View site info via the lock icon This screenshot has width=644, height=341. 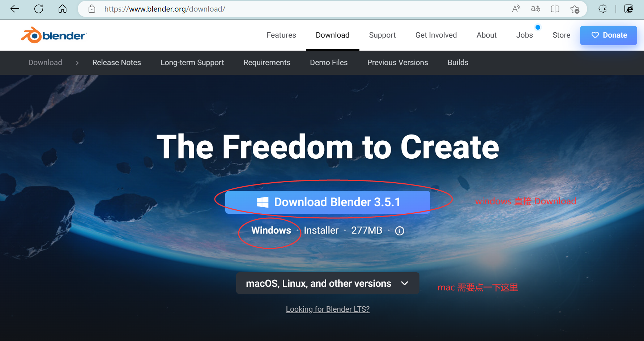point(92,9)
